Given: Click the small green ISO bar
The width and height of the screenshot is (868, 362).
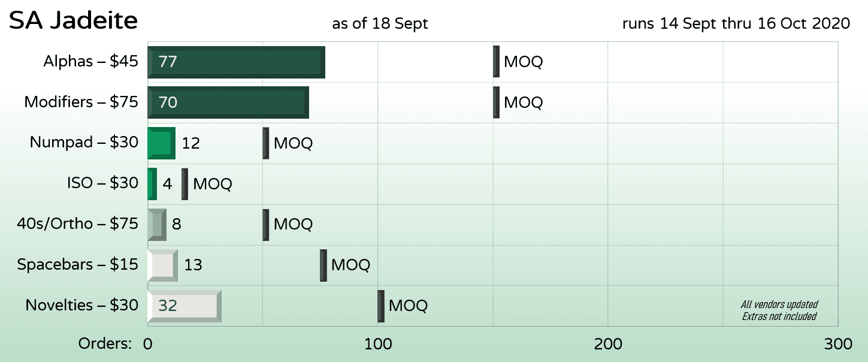Looking at the screenshot, I should pyautogui.click(x=152, y=184).
